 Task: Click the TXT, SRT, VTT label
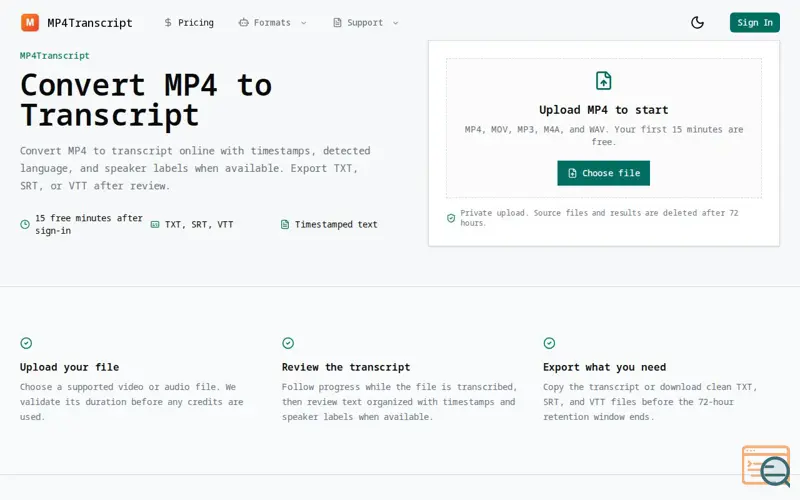(199, 224)
